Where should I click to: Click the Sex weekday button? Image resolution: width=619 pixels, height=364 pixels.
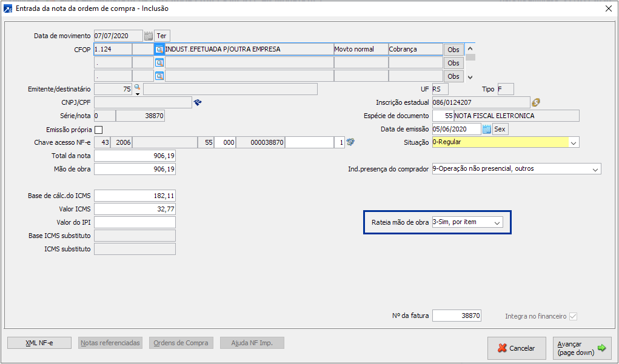(x=500, y=129)
